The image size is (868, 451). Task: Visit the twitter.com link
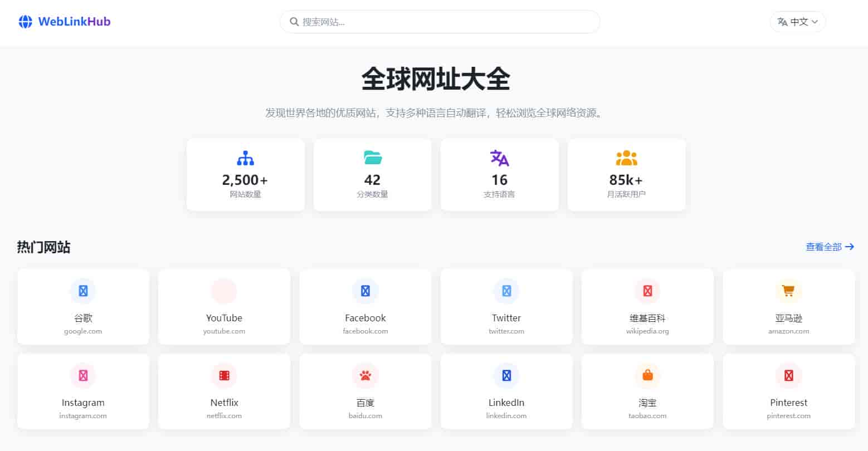pos(506,331)
